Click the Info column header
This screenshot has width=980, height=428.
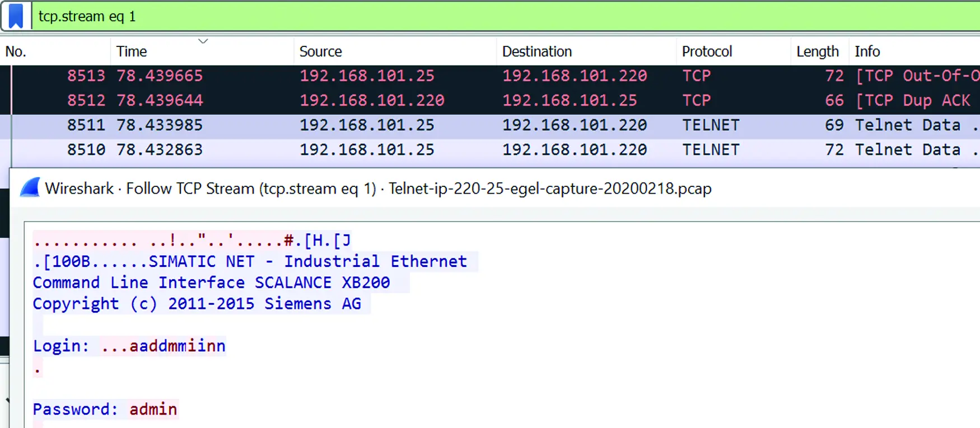pyautogui.click(x=867, y=51)
